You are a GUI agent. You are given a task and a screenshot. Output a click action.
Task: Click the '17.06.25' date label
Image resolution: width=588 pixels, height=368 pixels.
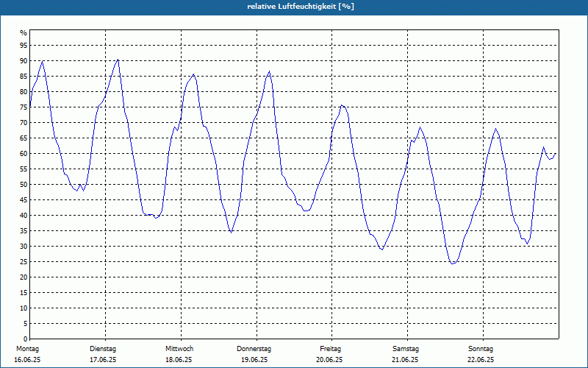(x=103, y=360)
